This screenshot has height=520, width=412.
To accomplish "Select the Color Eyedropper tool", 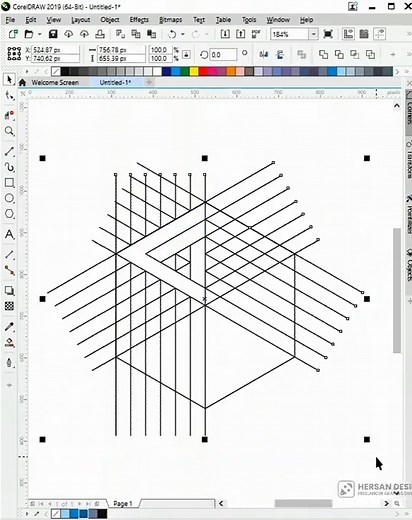I will [x=9, y=327].
